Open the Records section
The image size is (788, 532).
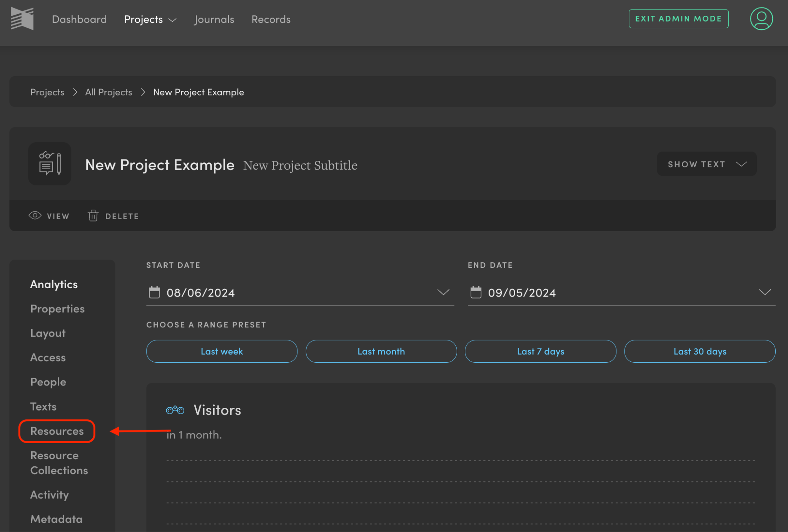tap(271, 19)
